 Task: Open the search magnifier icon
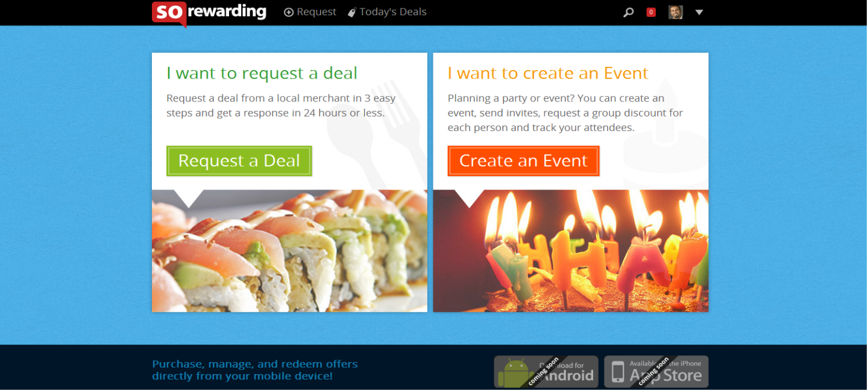pos(629,12)
